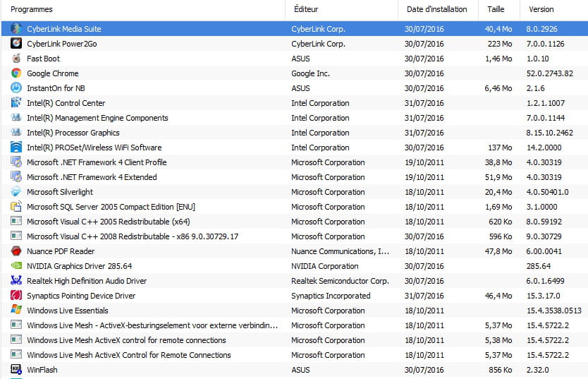This screenshot has width=588, height=379.
Task: Select Microsoft SQL Server 2005 Compact Edition [ENU]
Action: (111, 207)
